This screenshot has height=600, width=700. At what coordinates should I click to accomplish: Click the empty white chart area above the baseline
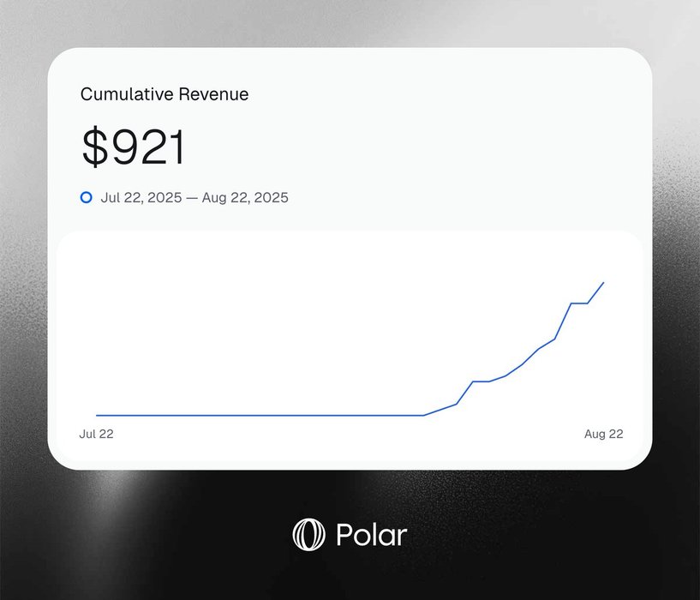pos(257,326)
